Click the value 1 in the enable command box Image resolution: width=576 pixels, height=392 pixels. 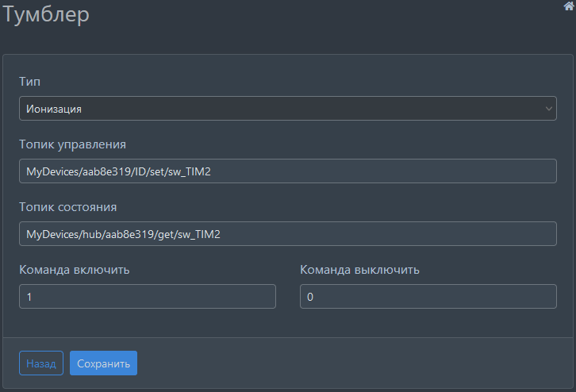(29, 297)
